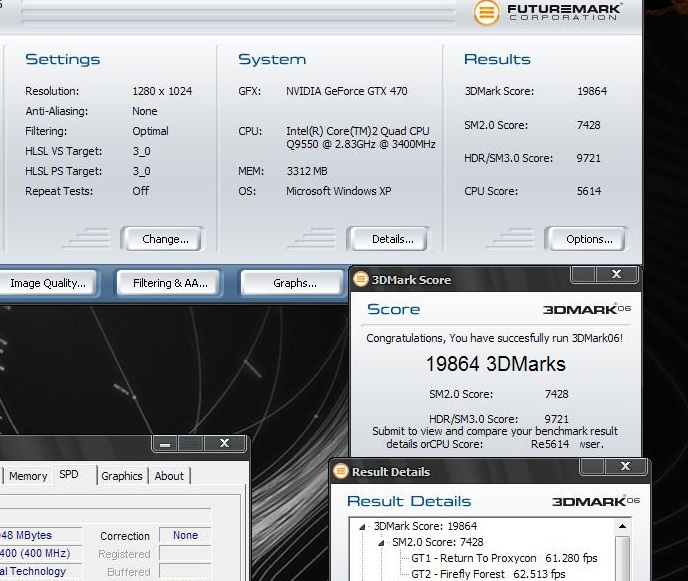Click 'NVIDIA GeForce GTX 470' GFX value
The height and width of the screenshot is (581, 688).
click(347, 91)
